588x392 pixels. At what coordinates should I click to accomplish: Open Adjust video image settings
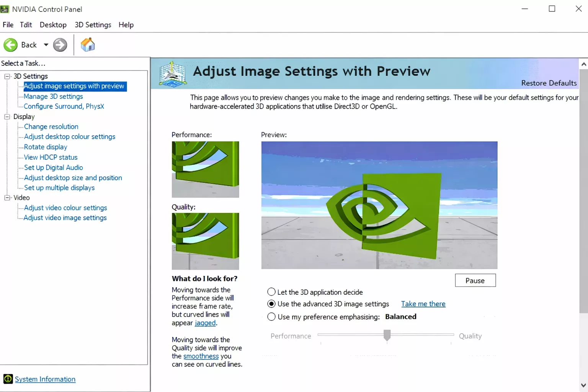pyautogui.click(x=65, y=218)
